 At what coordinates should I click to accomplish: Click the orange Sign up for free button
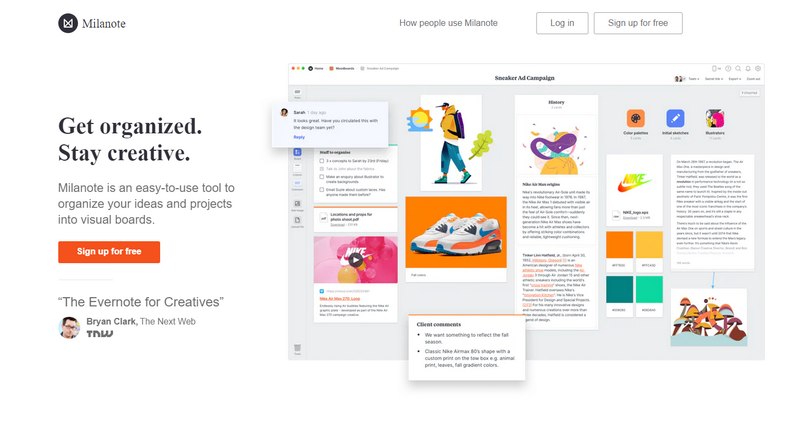tap(109, 252)
